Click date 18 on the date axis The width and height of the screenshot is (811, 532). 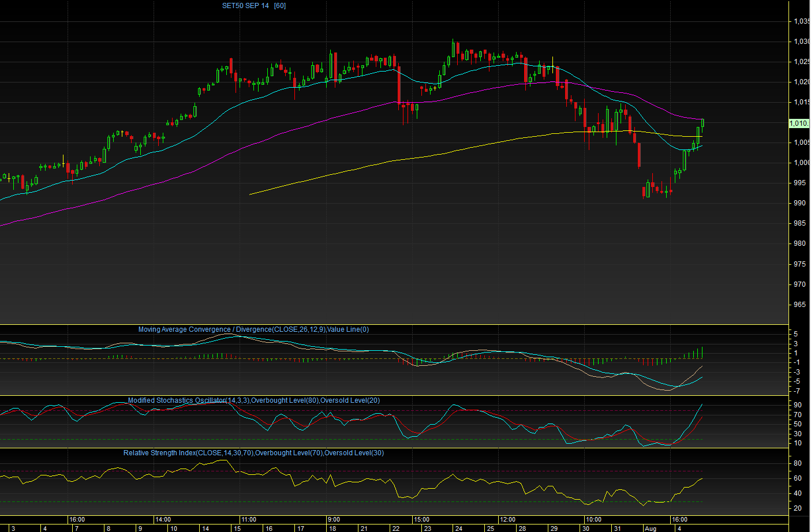point(332,529)
